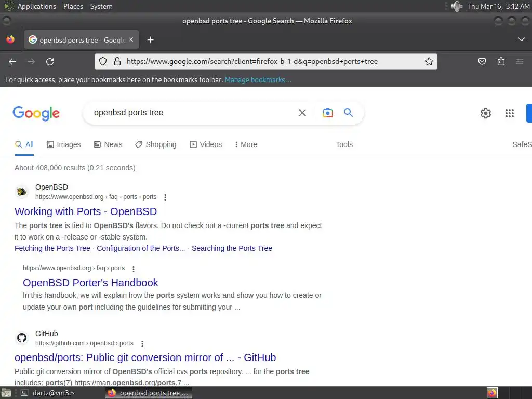Open options for Porter's Handbook result

click(134, 269)
